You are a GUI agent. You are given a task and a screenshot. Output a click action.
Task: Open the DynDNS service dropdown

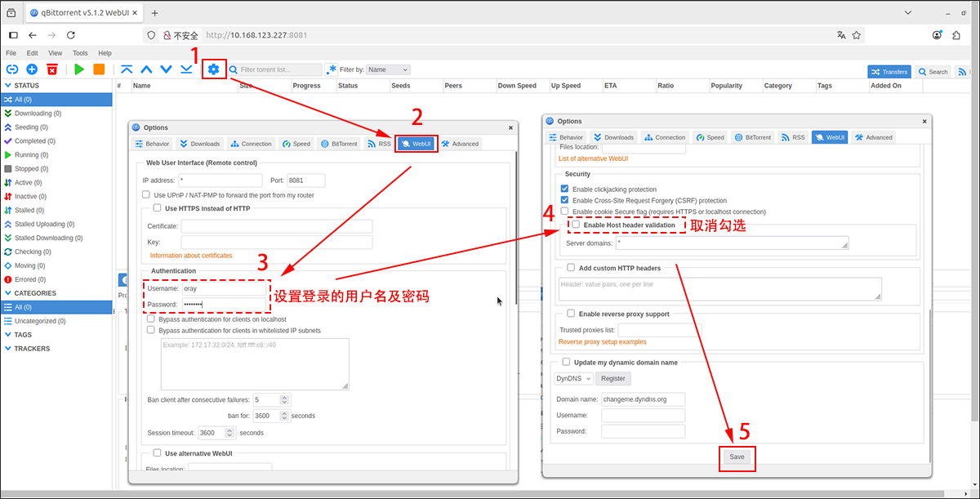573,379
